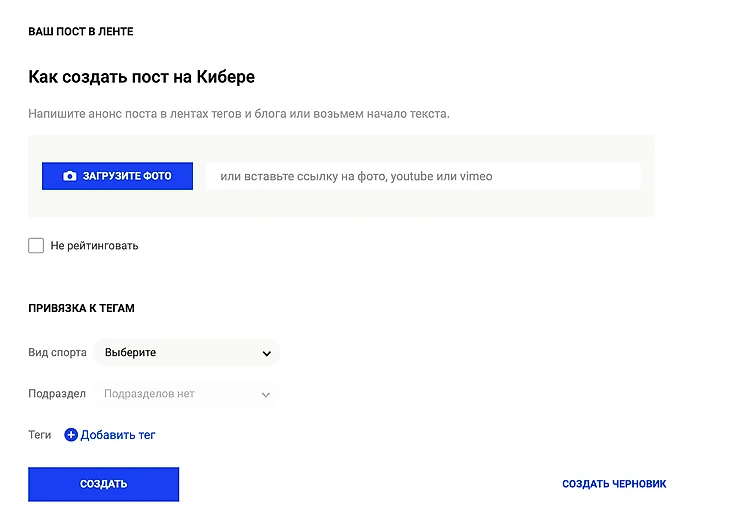
Task: Click the blue plus icon beside Теги
Action: pos(71,435)
